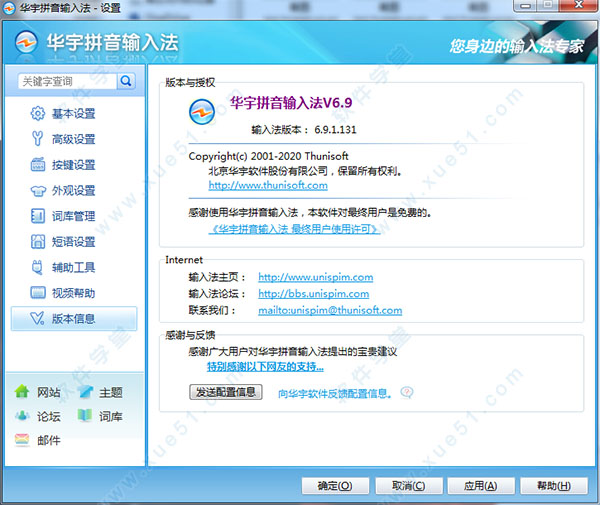Screen dimensions: 600x505
Task: Open the 高级设置 page
Action: coord(73,139)
